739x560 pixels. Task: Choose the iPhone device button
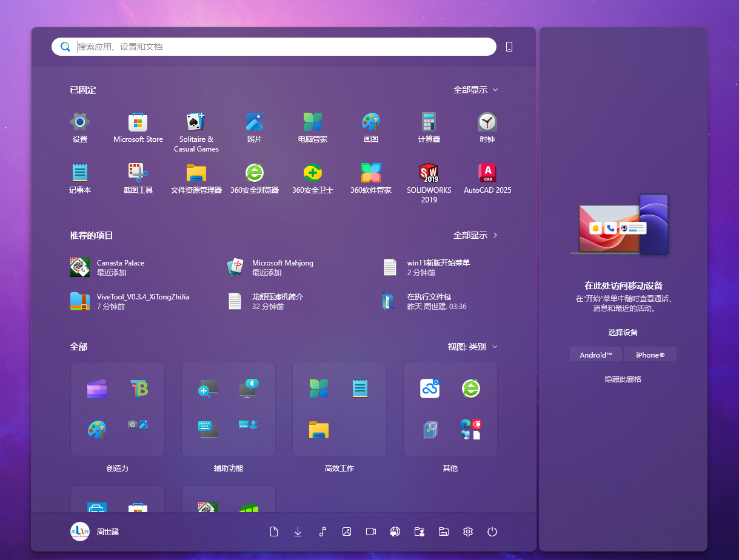[650, 355]
